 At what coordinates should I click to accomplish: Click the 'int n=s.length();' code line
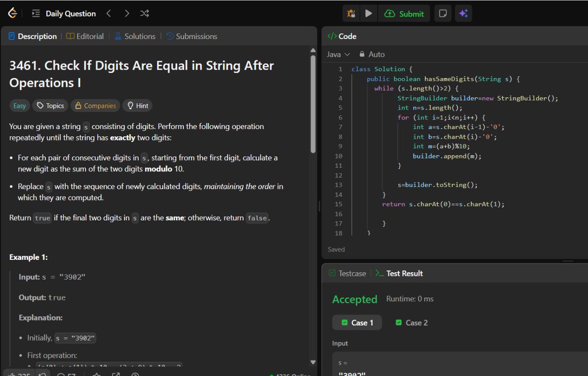point(430,108)
